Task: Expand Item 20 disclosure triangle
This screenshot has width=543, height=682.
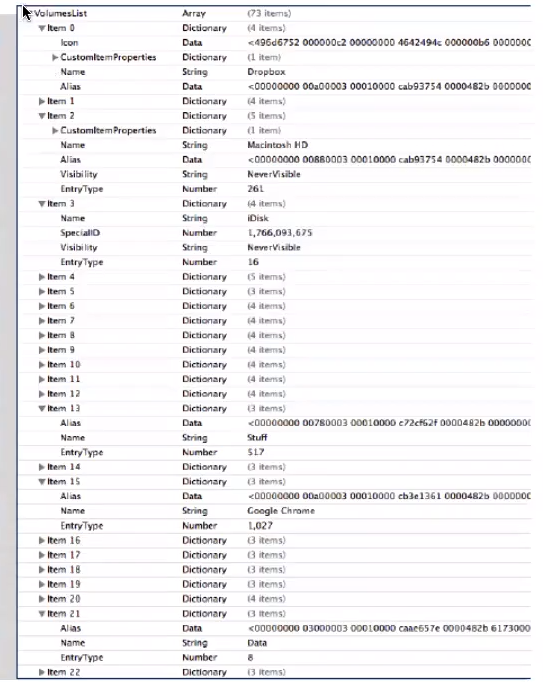Action: tap(42, 599)
